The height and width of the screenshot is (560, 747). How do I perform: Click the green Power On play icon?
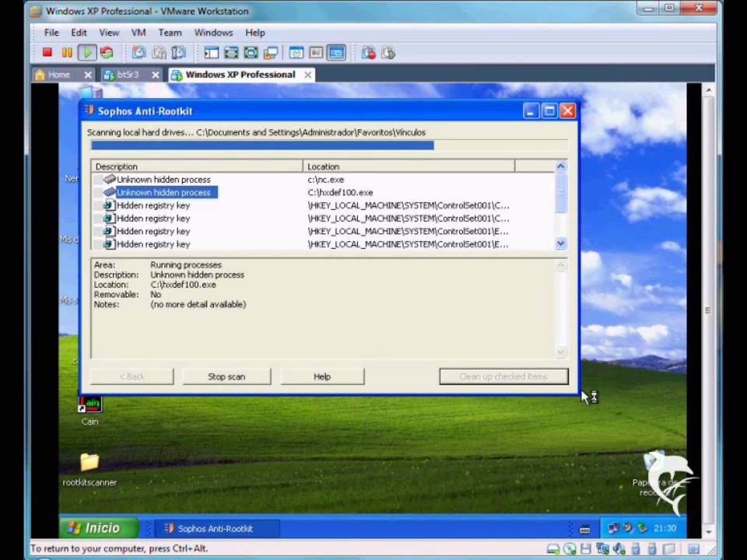(87, 52)
